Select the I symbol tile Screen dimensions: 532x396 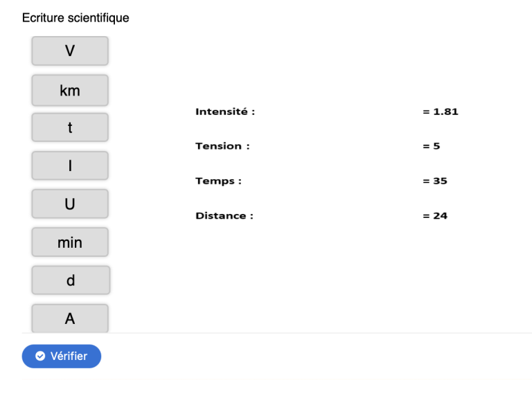pos(70,166)
